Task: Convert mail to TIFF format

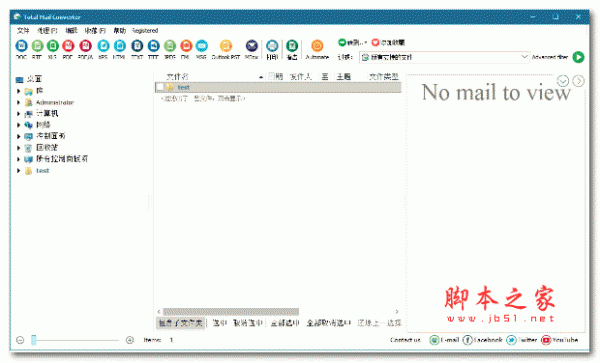Action: 153,49
